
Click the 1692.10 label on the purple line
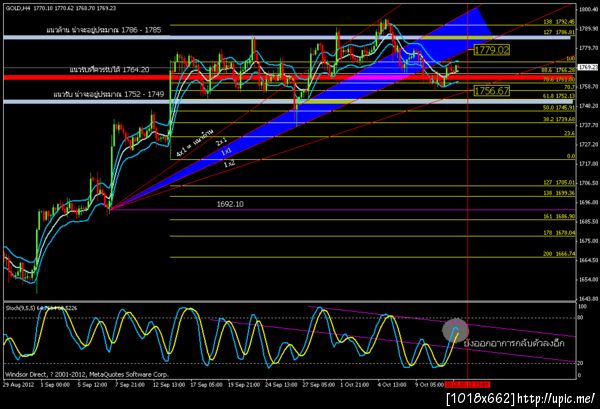click(230, 204)
